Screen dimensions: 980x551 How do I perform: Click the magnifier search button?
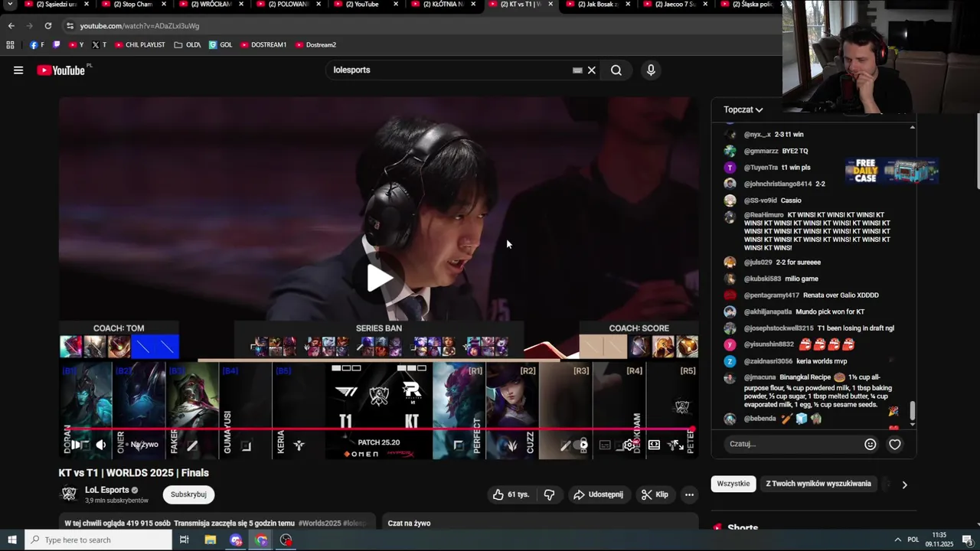616,70
